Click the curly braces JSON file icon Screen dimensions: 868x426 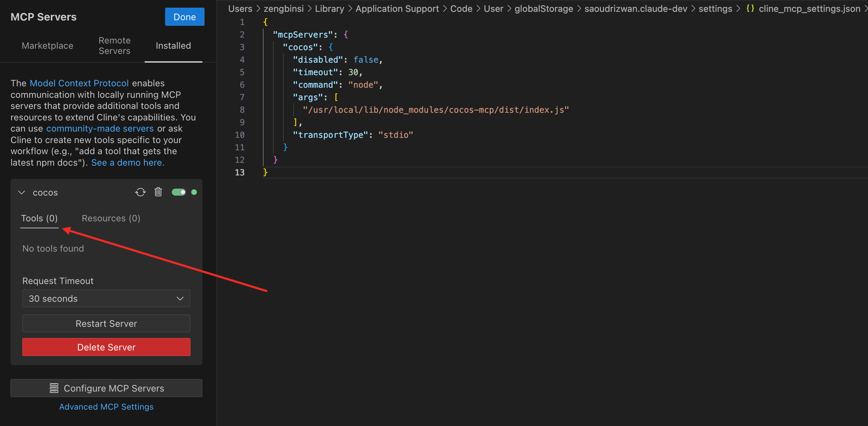750,8
